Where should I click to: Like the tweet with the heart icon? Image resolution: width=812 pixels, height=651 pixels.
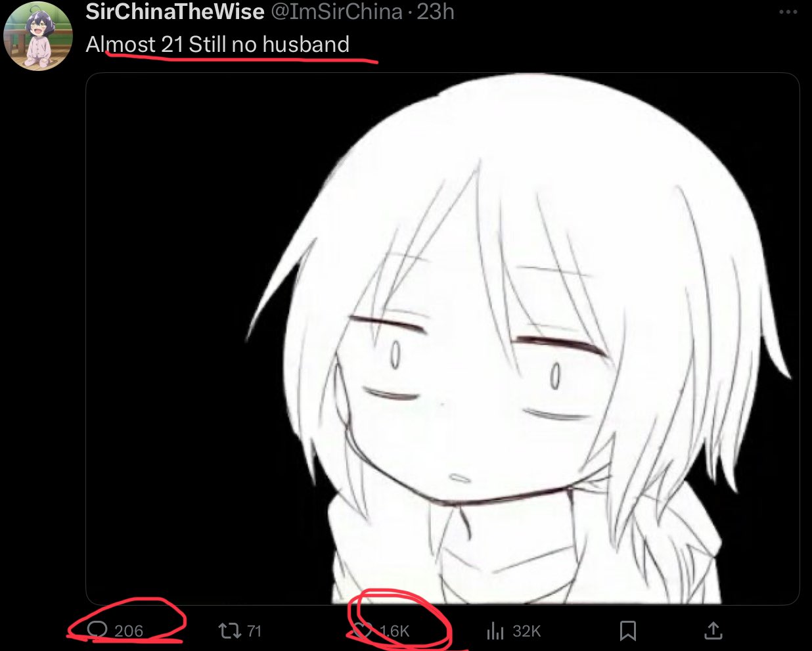pyautogui.click(x=362, y=631)
